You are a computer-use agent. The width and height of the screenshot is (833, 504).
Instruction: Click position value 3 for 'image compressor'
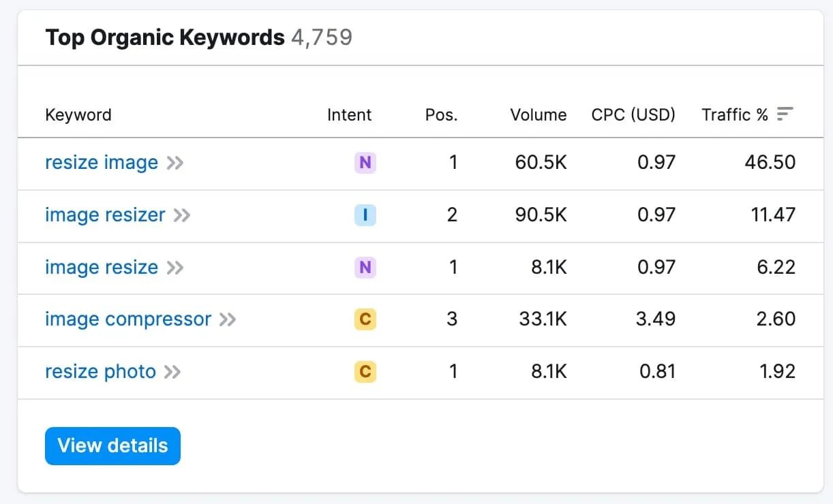tap(452, 319)
